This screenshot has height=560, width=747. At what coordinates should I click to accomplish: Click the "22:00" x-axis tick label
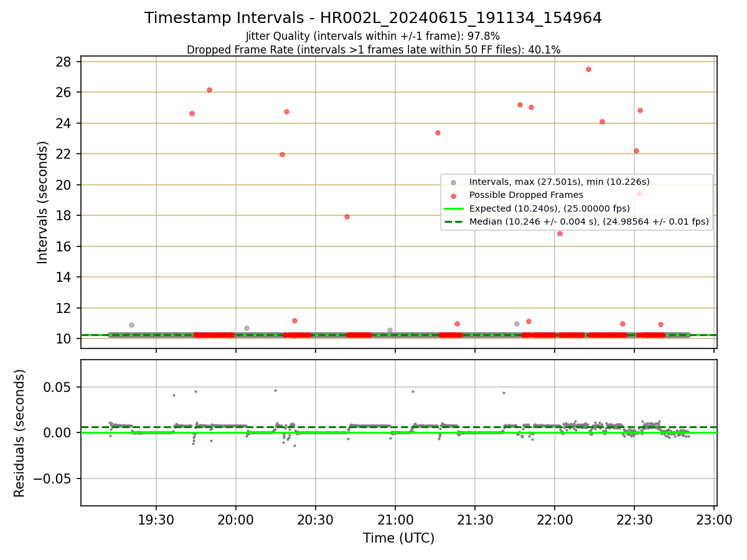(x=555, y=520)
